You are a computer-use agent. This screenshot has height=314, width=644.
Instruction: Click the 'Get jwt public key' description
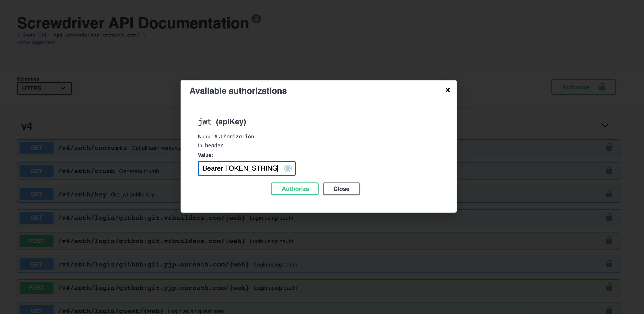tap(133, 195)
